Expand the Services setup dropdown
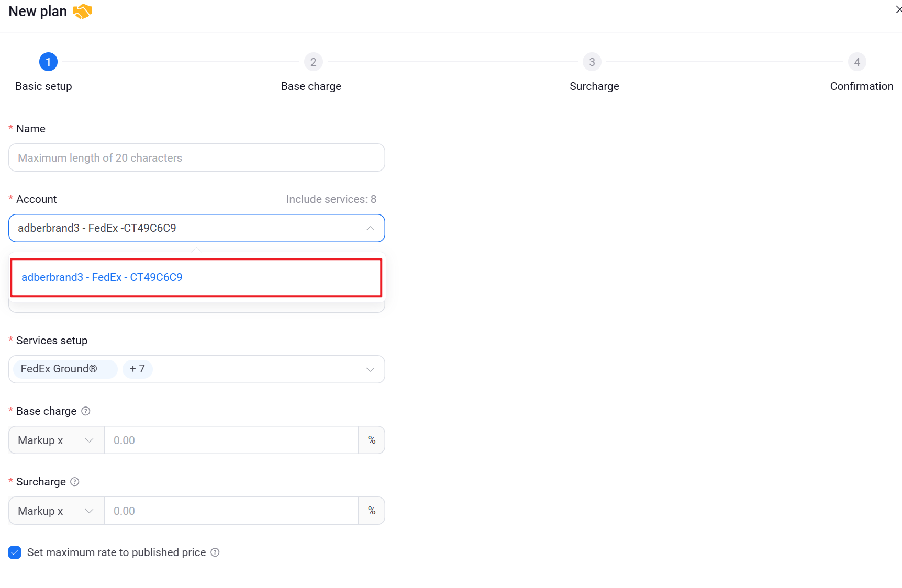Screen dimensions: 902x588 370,369
